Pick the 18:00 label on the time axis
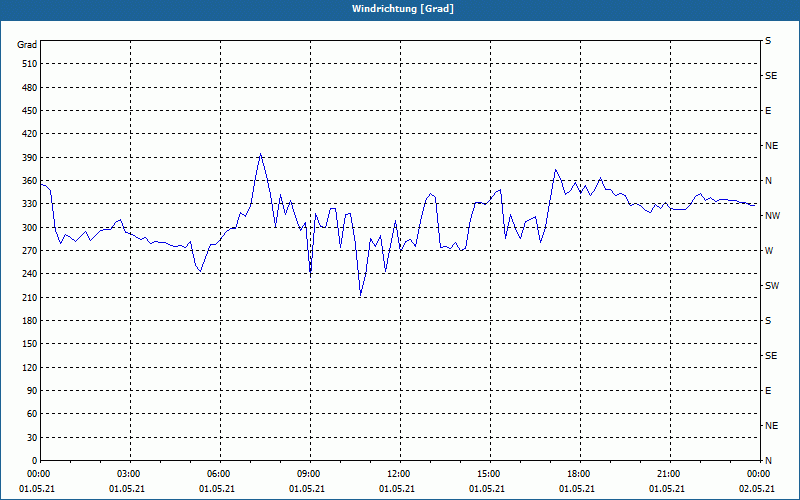Image resolution: width=800 pixels, height=500 pixels. [578, 474]
